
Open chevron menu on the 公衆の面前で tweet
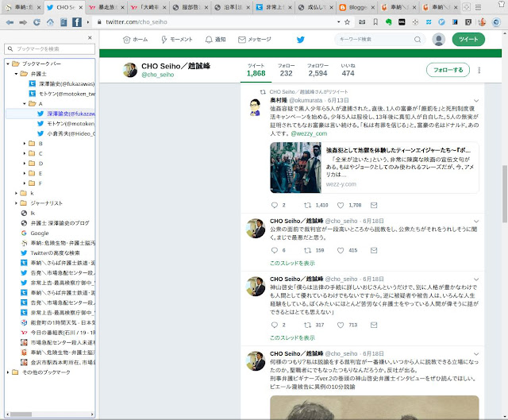click(x=476, y=222)
